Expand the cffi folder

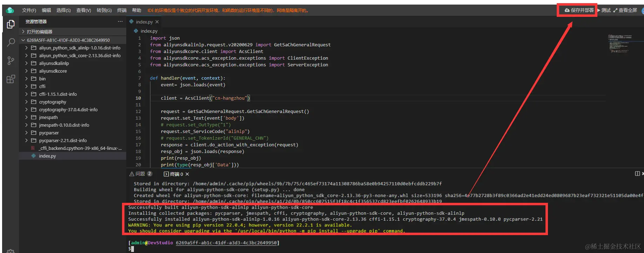[x=73, y=86]
